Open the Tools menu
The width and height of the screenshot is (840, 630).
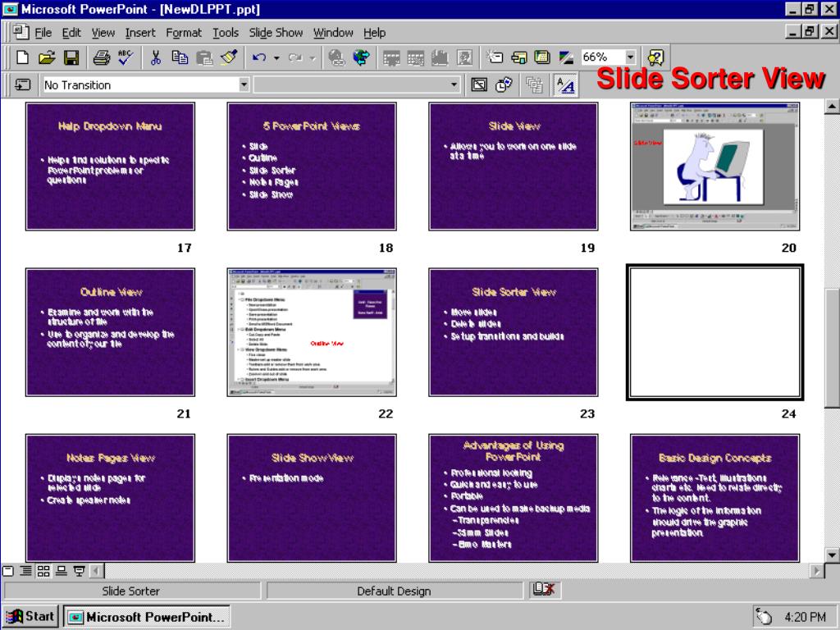pyautogui.click(x=226, y=33)
